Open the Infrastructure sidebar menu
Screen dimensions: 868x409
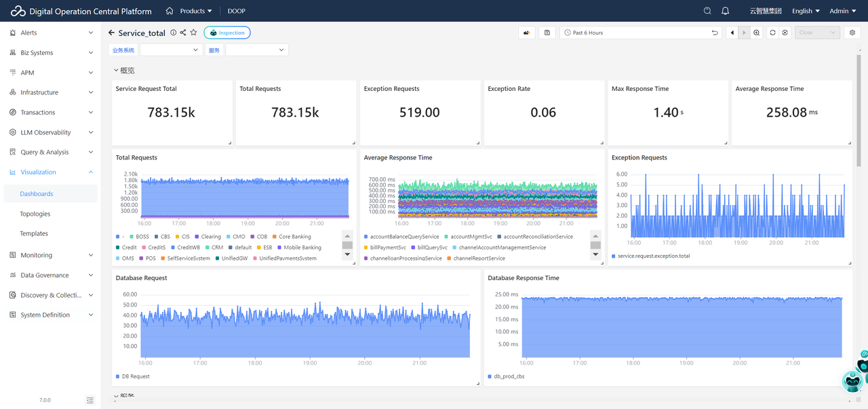pyautogui.click(x=51, y=92)
